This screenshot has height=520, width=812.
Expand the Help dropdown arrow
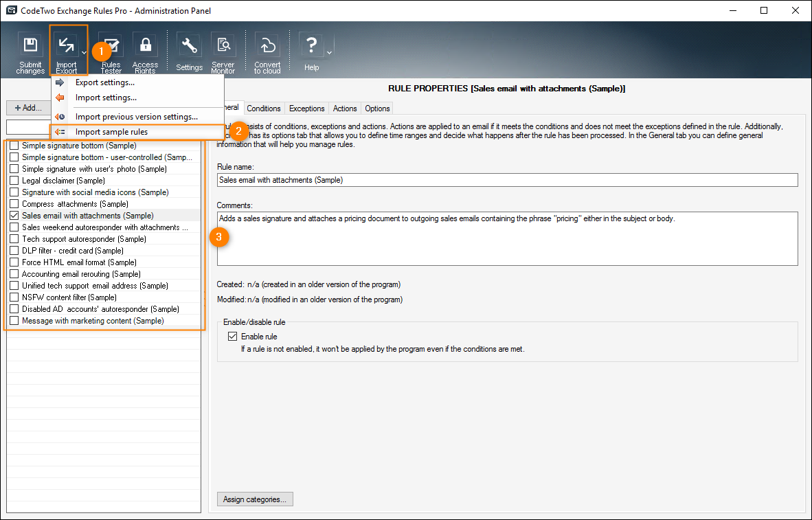pyautogui.click(x=329, y=52)
